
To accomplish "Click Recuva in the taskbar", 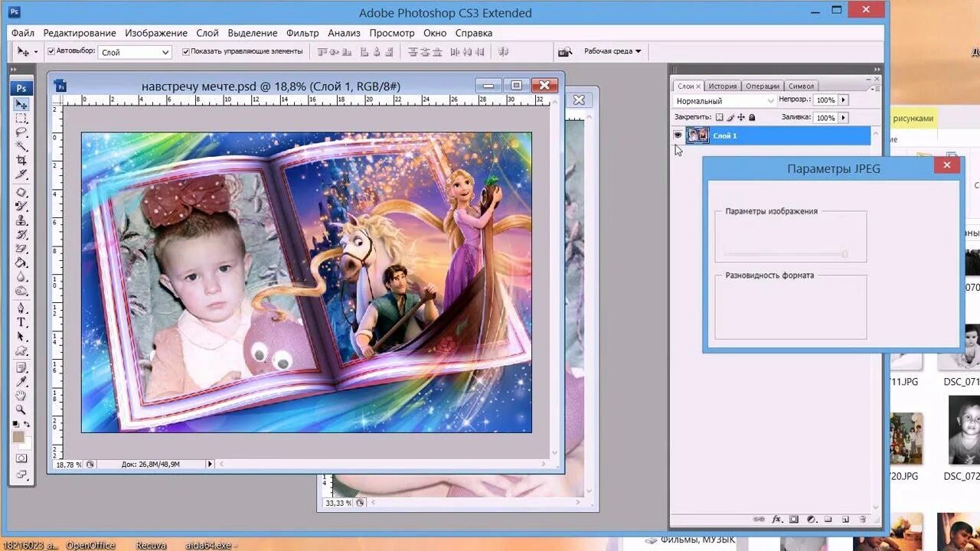I will tap(152, 546).
